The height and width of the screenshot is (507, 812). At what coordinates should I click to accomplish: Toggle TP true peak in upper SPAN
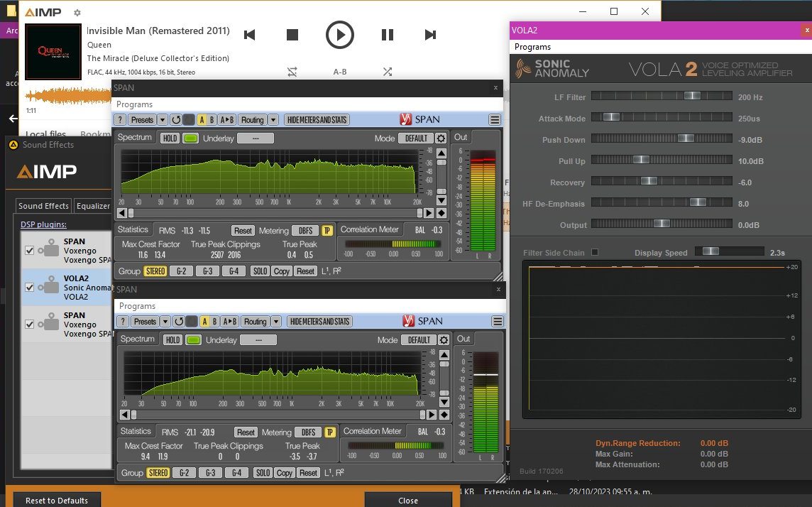pos(327,231)
